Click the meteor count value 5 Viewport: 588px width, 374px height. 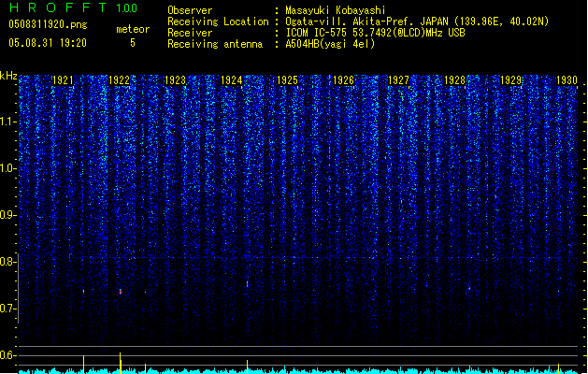(x=133, y=43)
